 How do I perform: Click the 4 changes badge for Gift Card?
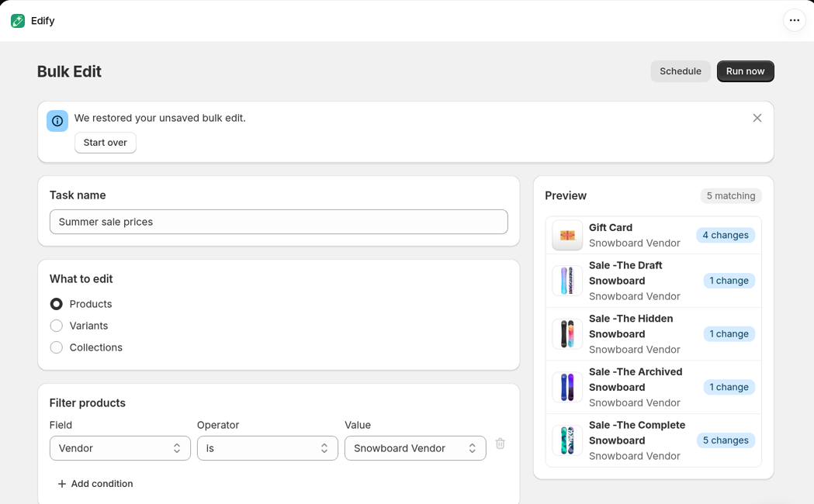pyautogui.click(x=726, y=235)
